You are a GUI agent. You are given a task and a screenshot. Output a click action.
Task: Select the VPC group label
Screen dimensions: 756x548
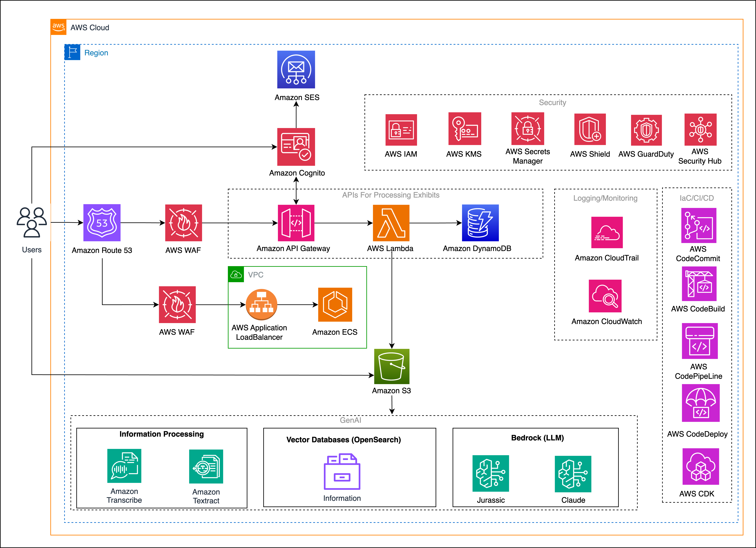(255, 275)
